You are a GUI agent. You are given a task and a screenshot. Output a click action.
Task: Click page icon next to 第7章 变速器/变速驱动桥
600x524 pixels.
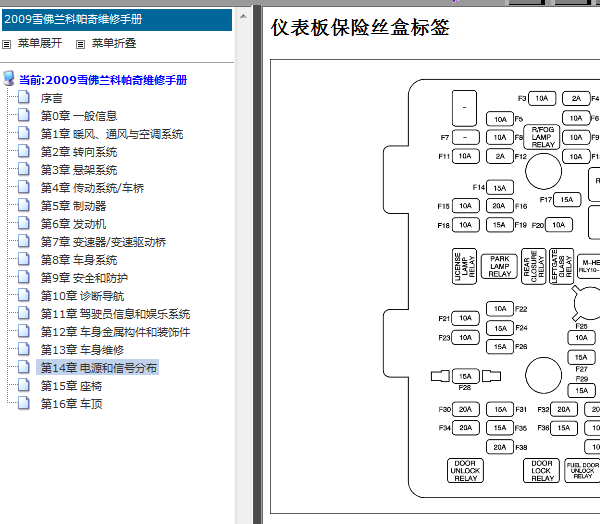[x=24, y=241]
